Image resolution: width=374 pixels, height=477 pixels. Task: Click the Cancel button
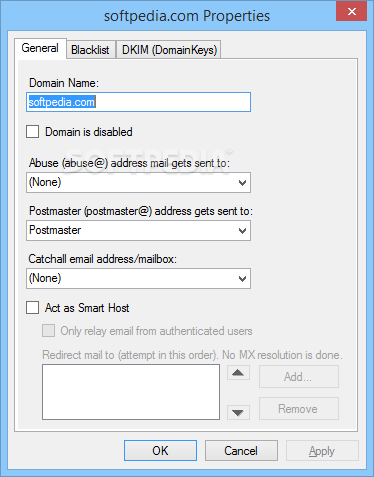[x=241, y=451]
